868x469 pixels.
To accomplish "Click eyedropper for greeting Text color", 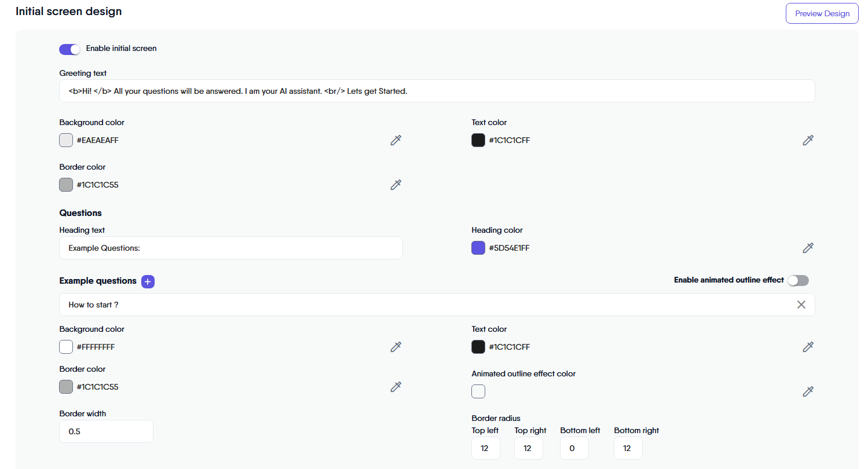I will tap(808, 140).
